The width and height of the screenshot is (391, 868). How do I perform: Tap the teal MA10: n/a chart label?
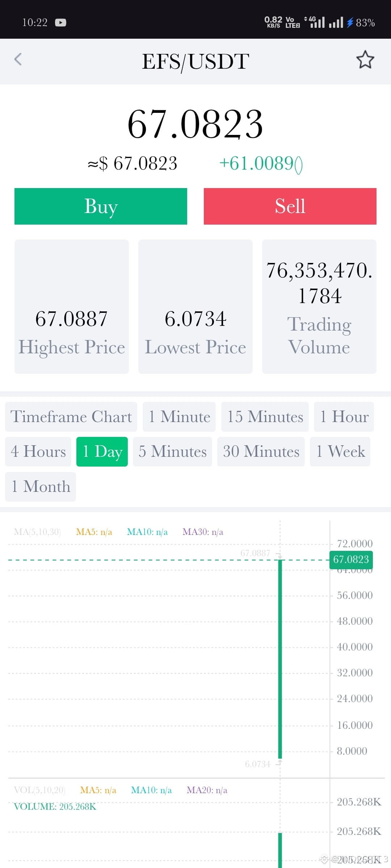coord(147,532)
